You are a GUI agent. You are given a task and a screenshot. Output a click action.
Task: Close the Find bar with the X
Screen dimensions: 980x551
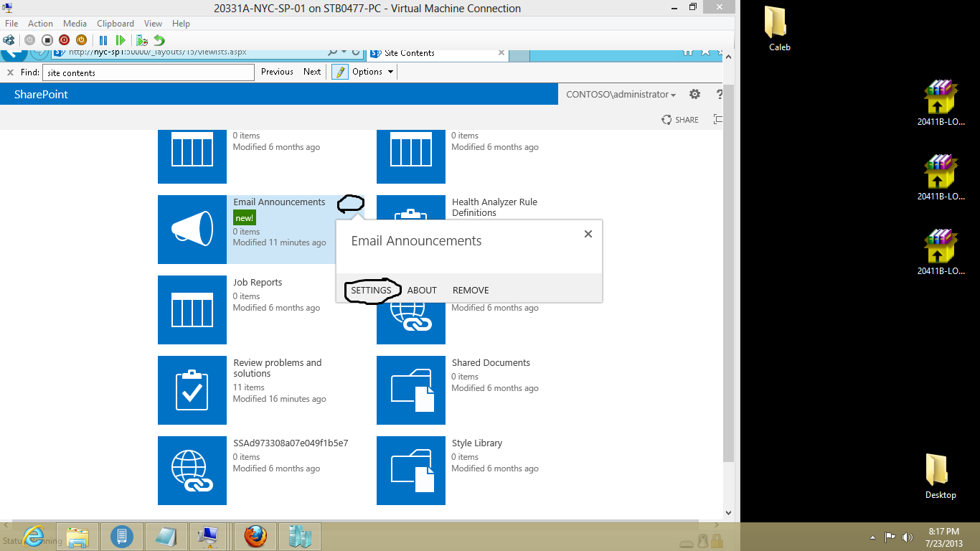[x=10, y=72]
